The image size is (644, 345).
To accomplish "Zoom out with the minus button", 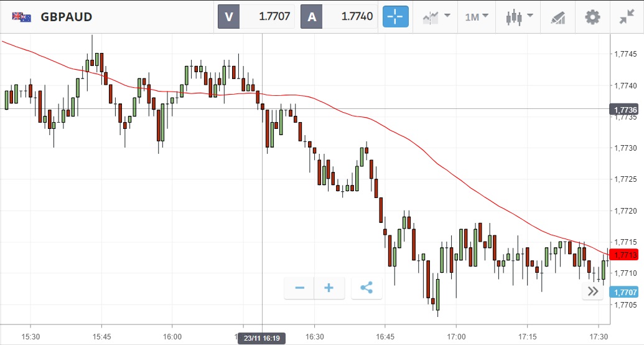I will [x=299, y=288].
